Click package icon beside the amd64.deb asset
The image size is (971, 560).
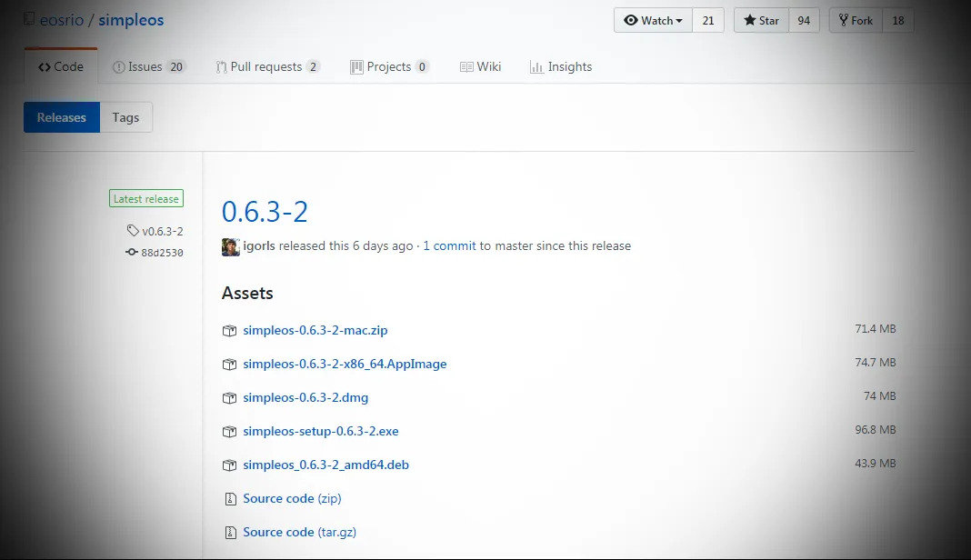[230, 465]
